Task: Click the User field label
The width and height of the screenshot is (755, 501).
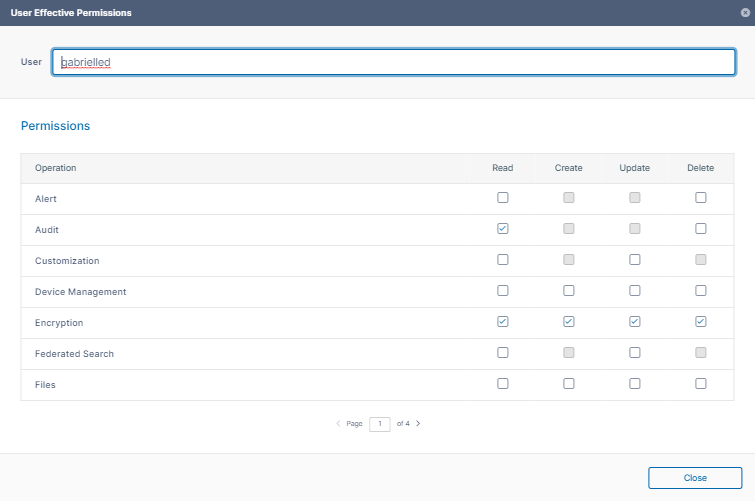Action: [31, 62]
